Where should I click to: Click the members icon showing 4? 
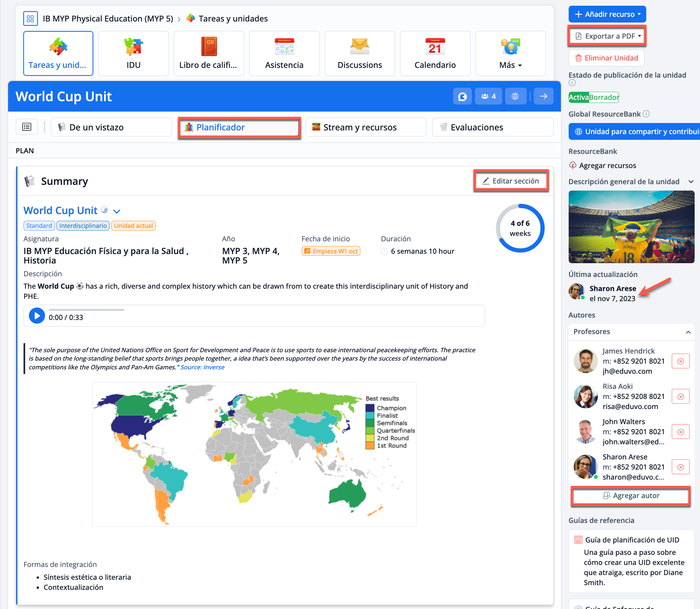(x=488, y=96)
